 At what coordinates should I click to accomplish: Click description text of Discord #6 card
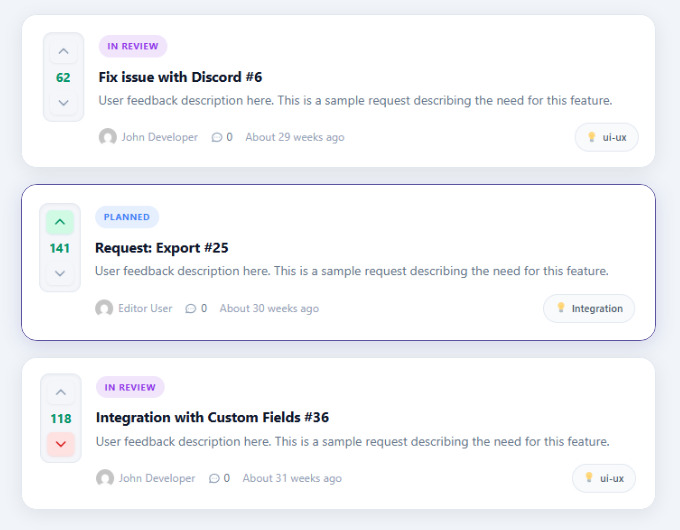click(355, 101)
